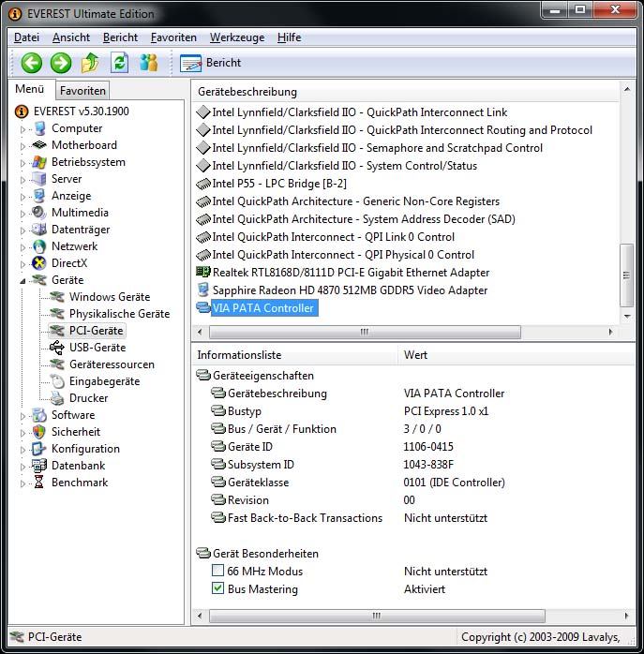Click the Bustyp value PCI Express 1.0 x1
Screen dimensions: 644x654
point(446,411)
